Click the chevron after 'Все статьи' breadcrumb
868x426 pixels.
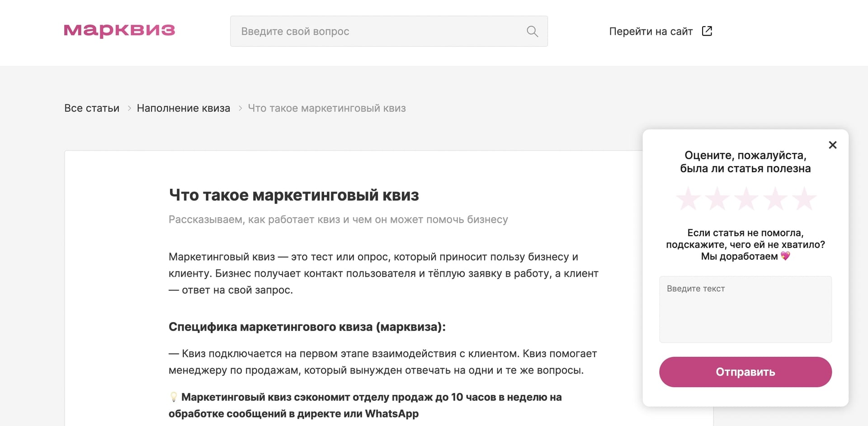coord(129,108)
